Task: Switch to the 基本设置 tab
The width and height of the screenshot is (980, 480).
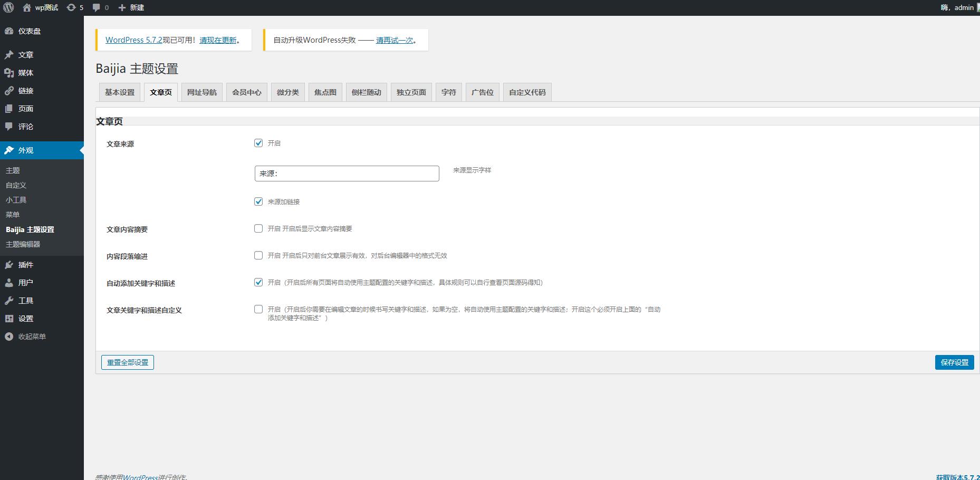Action: [x=120, y=92]
